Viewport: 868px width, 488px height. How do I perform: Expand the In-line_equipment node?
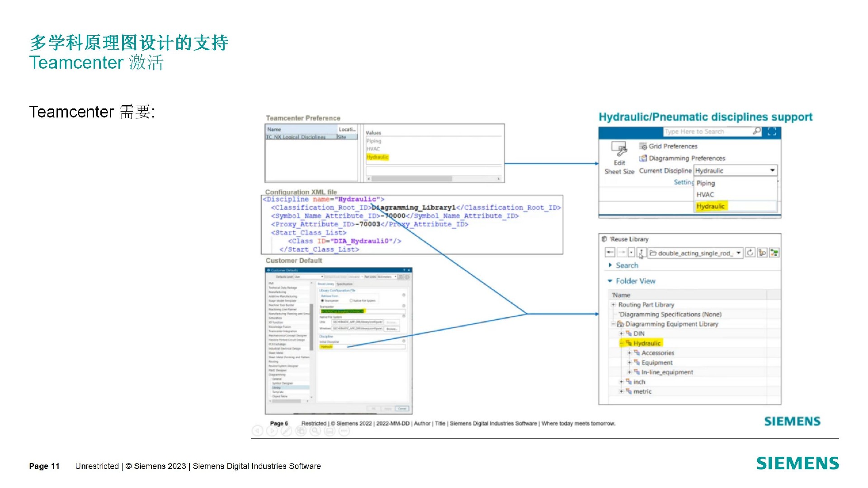pos(629,372)
